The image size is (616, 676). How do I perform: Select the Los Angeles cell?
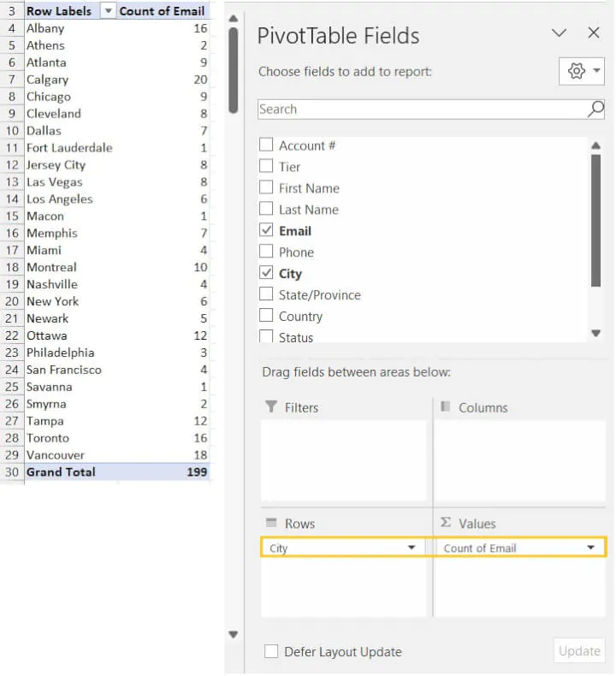(x=70, y=199)
